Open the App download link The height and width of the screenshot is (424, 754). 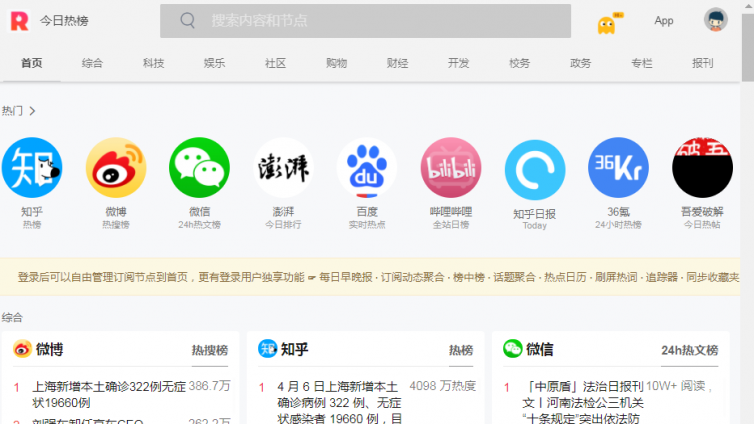tap(664, 21)
